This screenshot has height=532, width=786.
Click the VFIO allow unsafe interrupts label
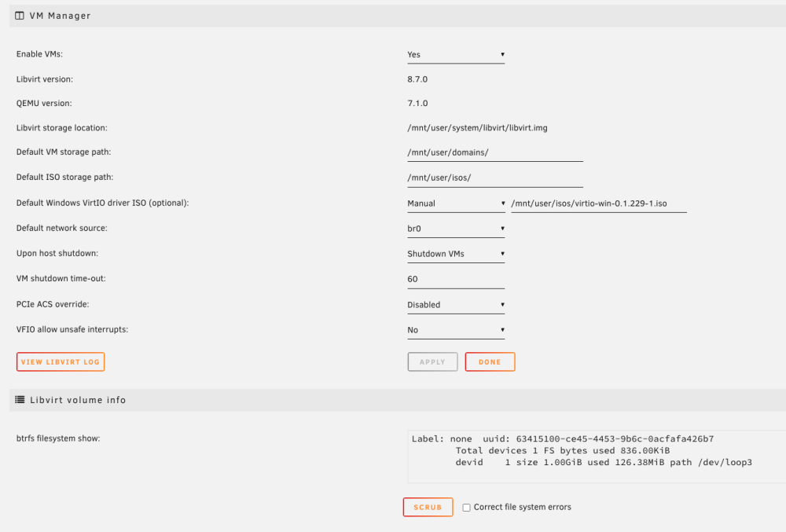click(x=72, y=329)
